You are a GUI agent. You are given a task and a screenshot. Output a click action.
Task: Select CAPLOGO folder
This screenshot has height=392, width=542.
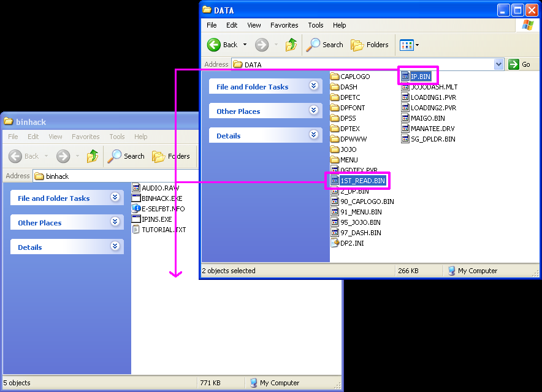[350, 77]
